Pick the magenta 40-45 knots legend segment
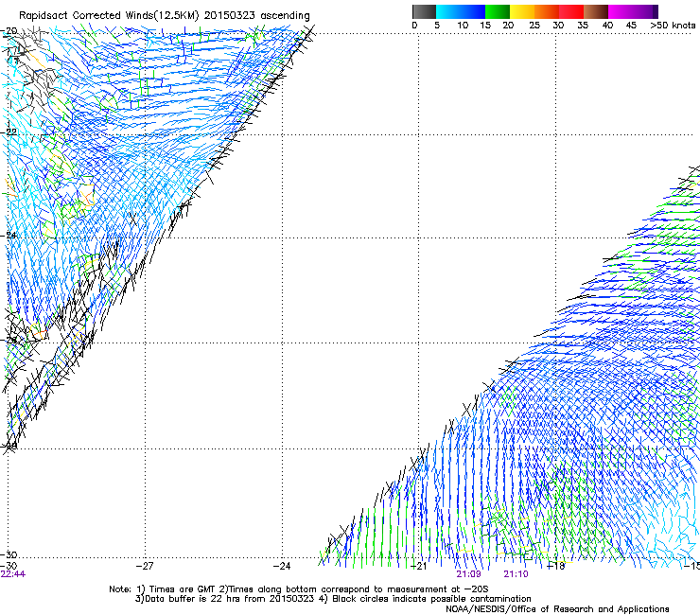Viewport: 700px width, 615px height. click(x=621, y=11)
